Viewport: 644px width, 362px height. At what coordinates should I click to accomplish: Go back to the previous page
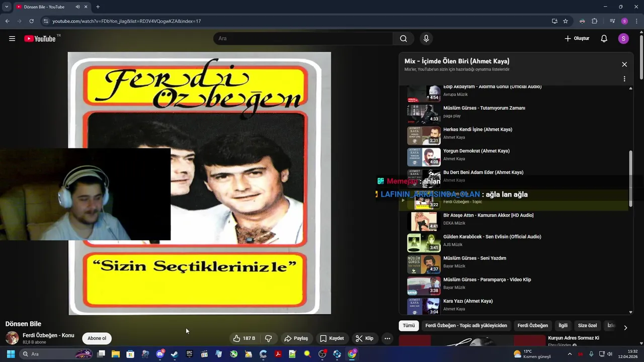click(7, 21)
